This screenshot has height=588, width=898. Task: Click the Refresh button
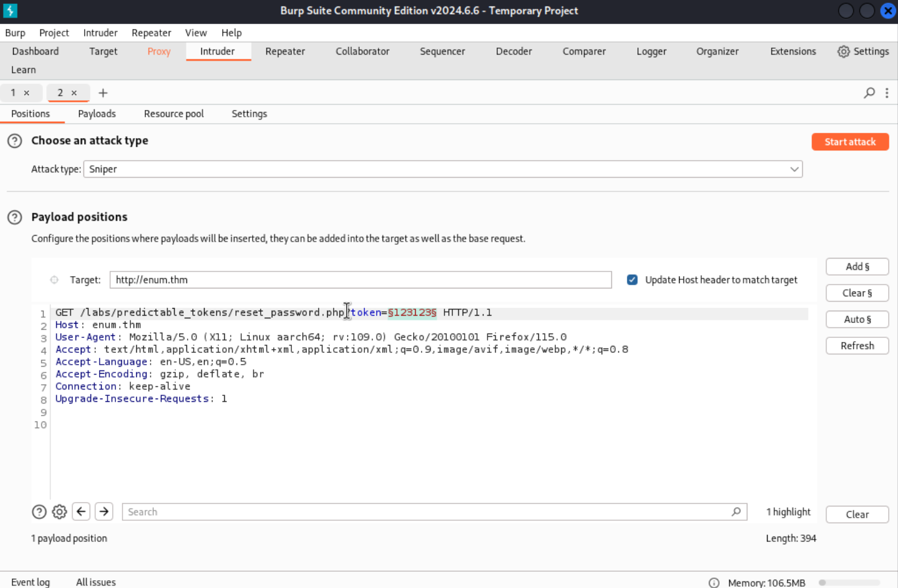pos(857,346)
